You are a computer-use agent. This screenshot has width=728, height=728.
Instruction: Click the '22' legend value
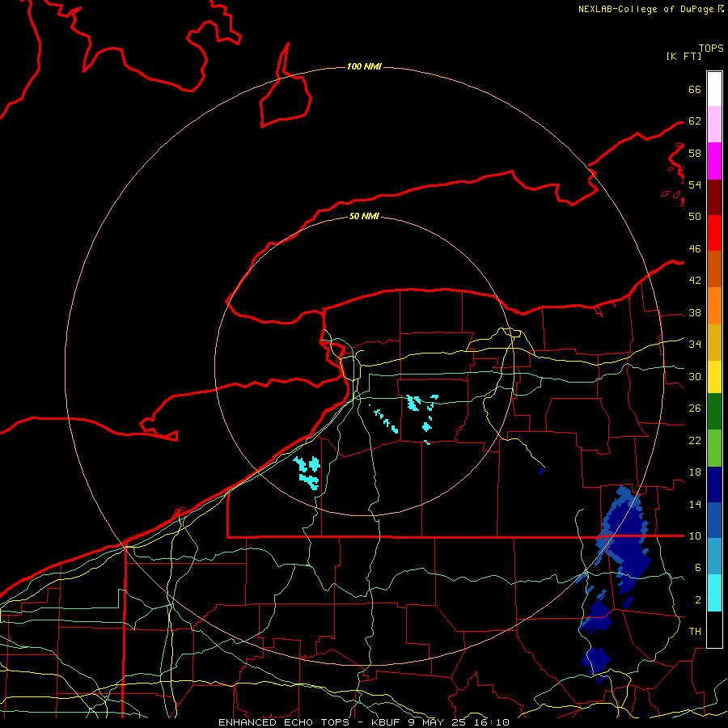click(695, 440)
